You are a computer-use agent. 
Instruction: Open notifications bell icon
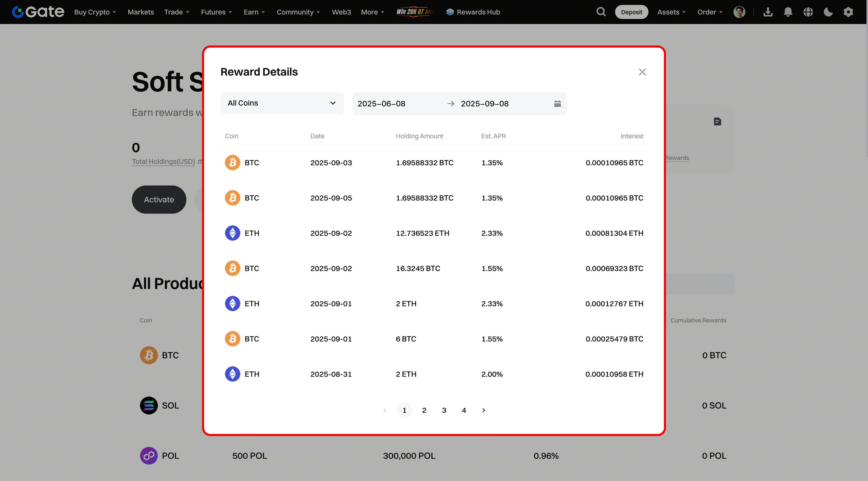(x=788, y=12)
